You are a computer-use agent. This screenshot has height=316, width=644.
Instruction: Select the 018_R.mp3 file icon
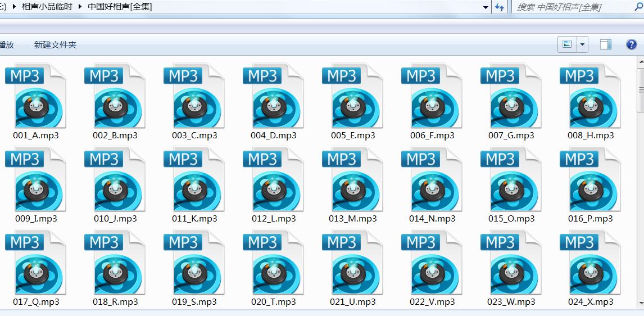[x=115, y=263]
